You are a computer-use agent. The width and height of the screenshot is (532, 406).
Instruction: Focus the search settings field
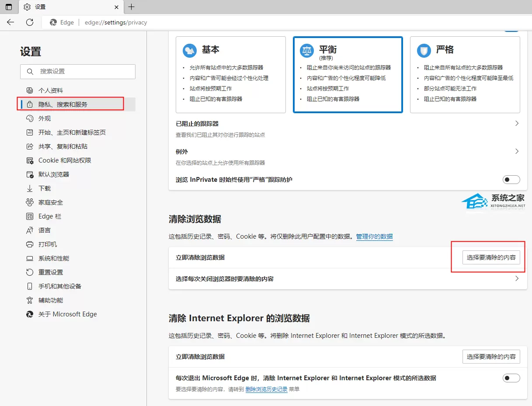click(78, 71)
